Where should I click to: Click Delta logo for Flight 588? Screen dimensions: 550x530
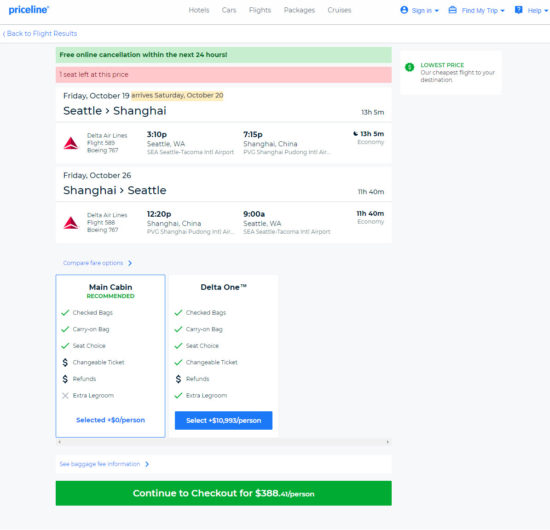coord(71,223)
